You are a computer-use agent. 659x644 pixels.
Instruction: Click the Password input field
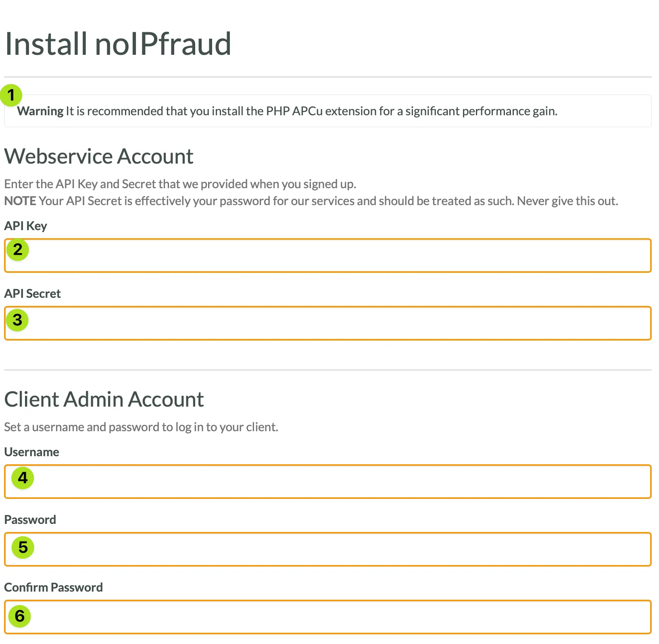click(x=327, y=549)
